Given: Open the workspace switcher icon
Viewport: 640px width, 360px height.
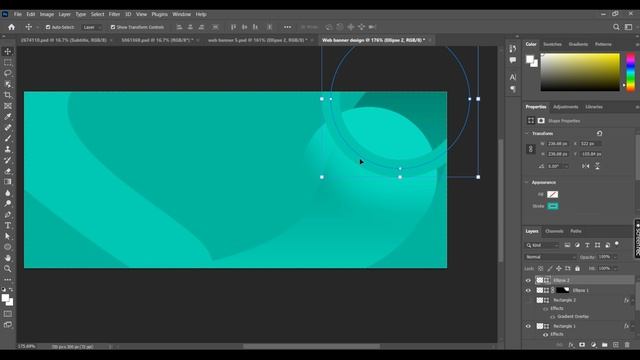Looking at the screenshot, I should (x=629, y=27).
